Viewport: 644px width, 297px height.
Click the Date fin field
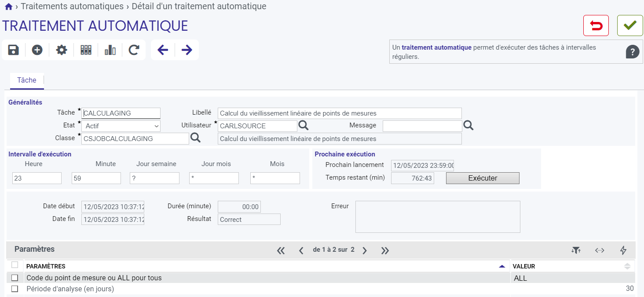113,219
